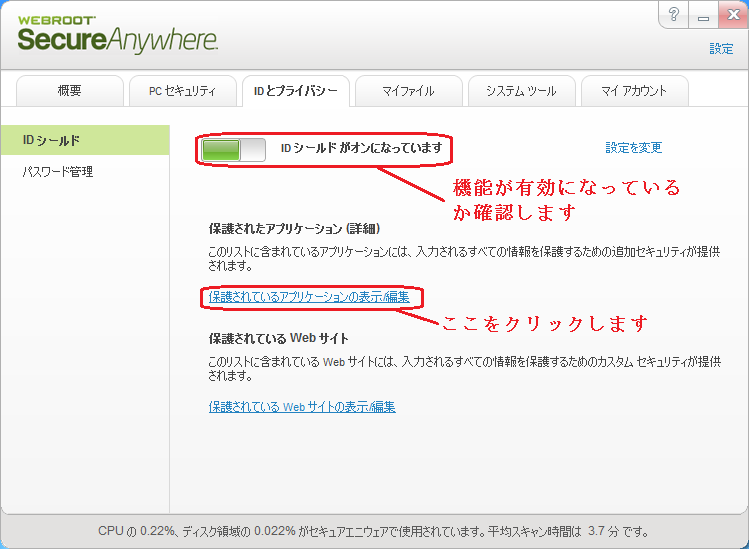
Task: Click the ID シールド がオンになっています status text
Action: tap(362, 148)
